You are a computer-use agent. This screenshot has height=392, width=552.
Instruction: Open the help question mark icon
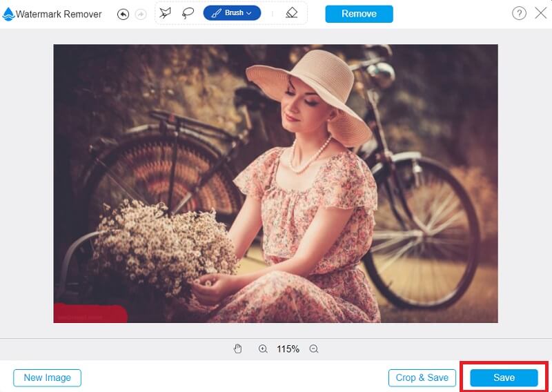coord(519,13)
